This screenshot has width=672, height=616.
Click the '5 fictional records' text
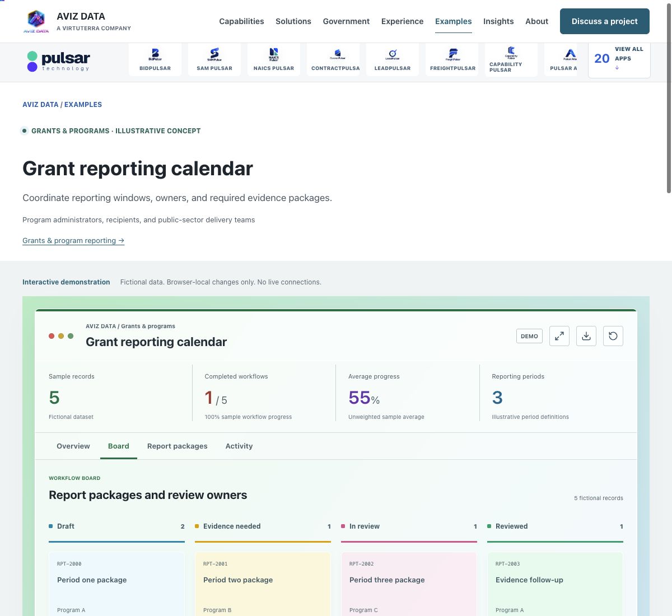click(x=599, y=498)
